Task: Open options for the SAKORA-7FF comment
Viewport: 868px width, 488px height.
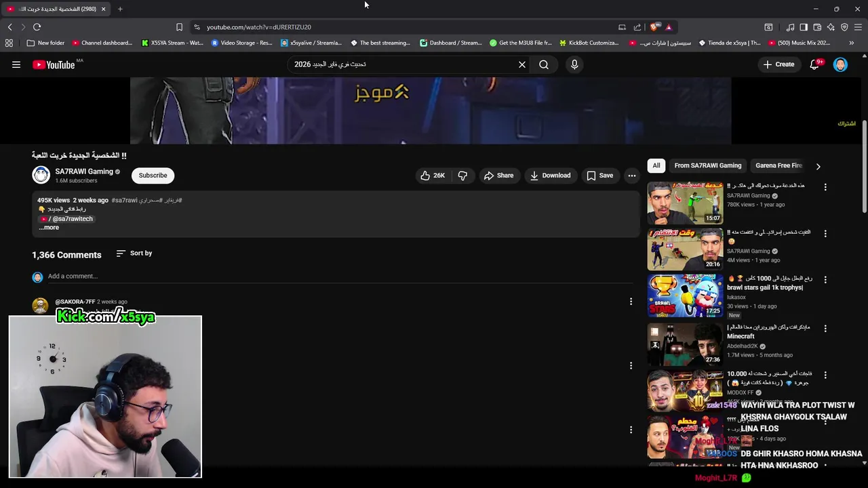Action: click(x=631, y=302)
